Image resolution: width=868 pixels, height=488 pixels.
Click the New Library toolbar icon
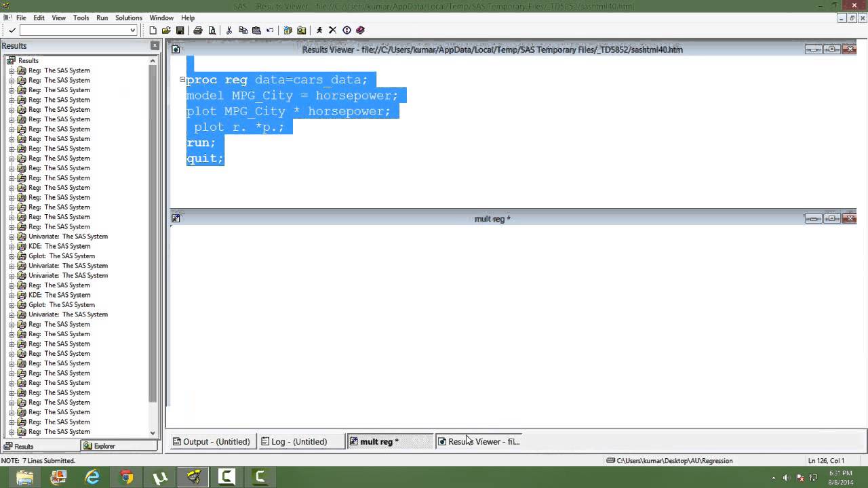click(288, 30)
